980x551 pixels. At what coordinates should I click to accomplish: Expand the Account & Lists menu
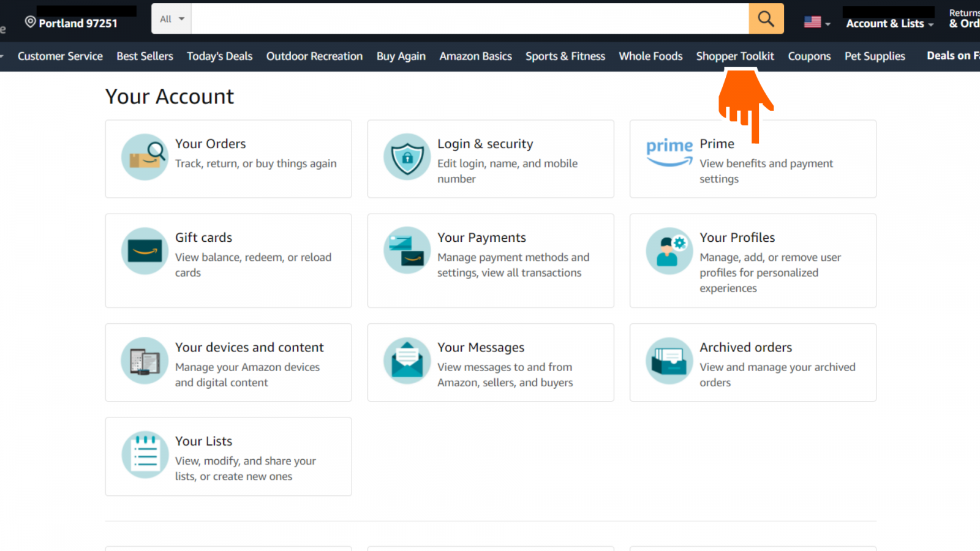(889, 23)
